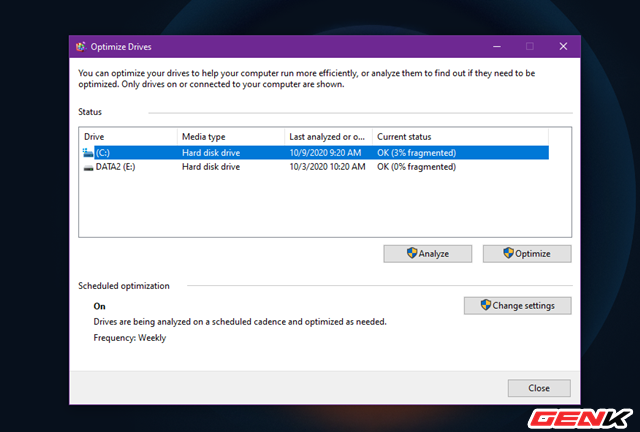The image size is (640, 432).
Task: Click the shield icon on Analyze button
Action: pos(411,254)
